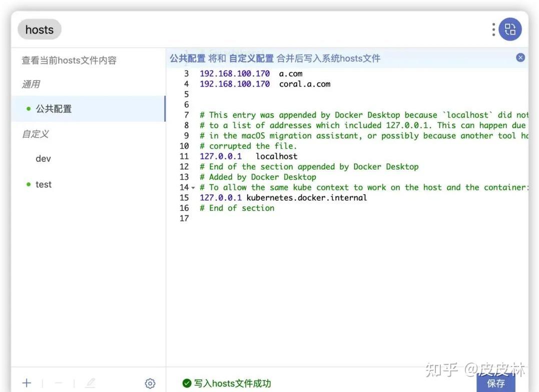Click line number 11 in the editor

[x=185, y=156]
